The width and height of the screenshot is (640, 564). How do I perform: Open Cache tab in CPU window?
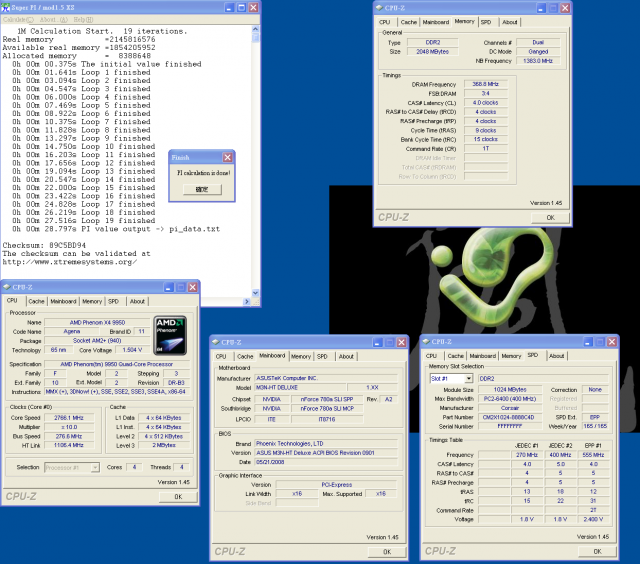[36, 301]
